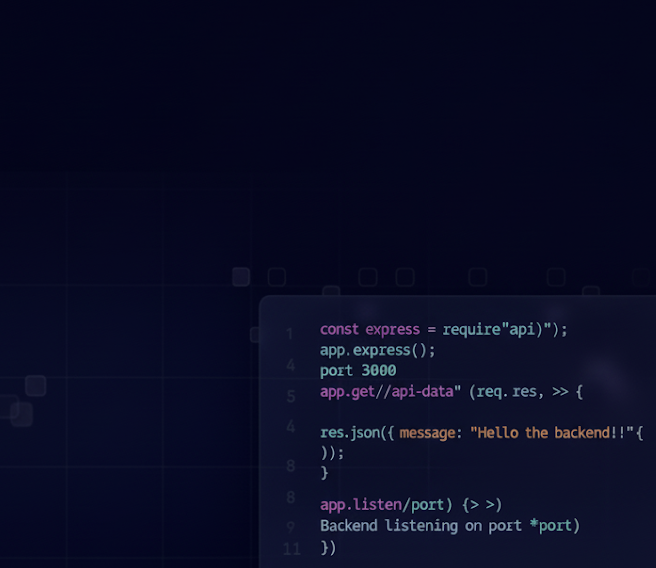
Task: Click the code line starting with 'const express'
Action: point(444,330)
